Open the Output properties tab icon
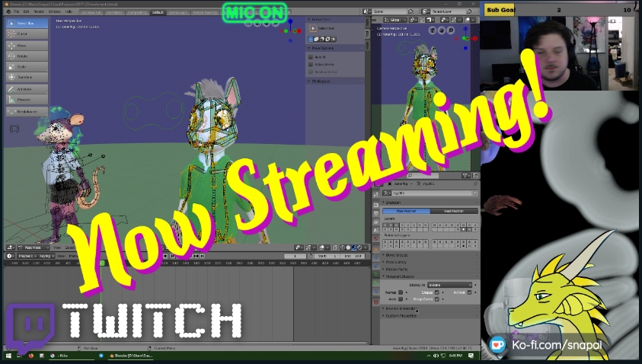The height and width of the screenshot is (364, 642). 376,213
